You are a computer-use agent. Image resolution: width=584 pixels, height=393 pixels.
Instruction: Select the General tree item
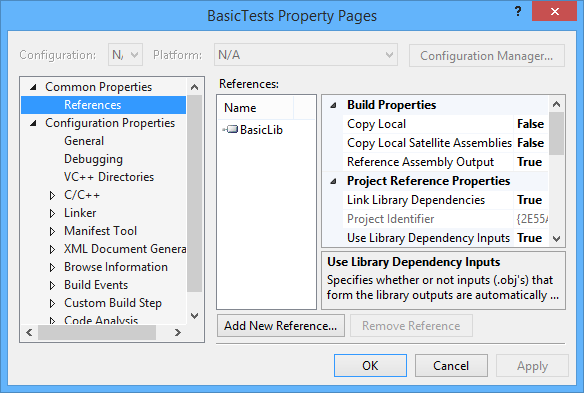click(84, 141)
